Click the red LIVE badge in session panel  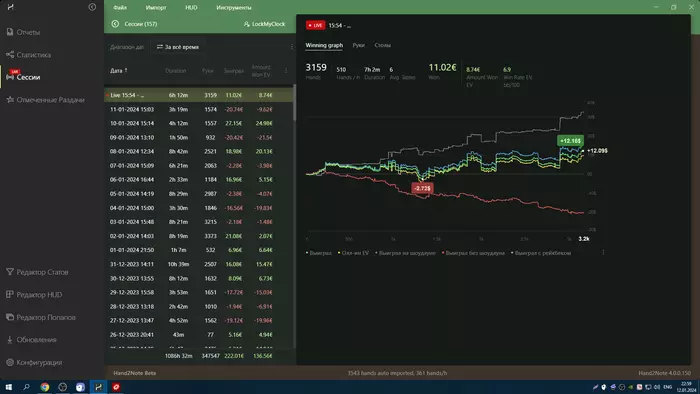pos(315,25)
